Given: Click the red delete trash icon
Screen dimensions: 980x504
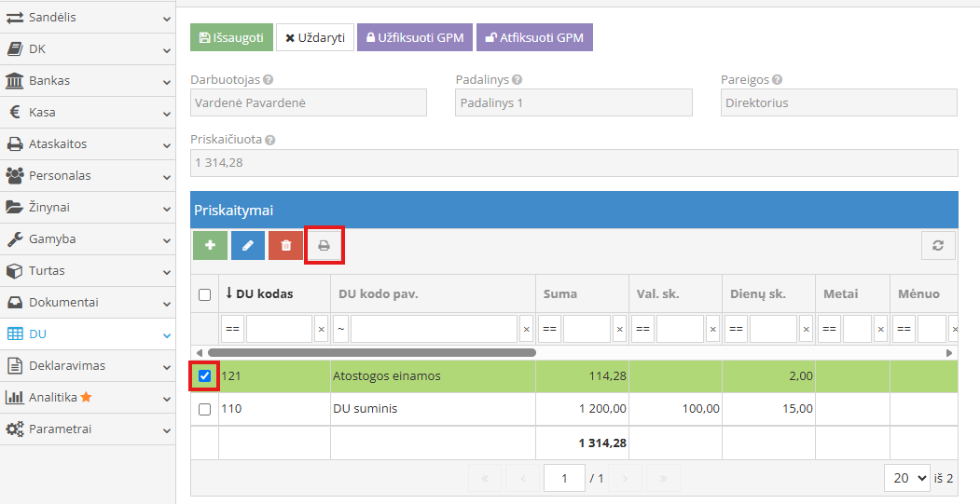Looking at the screenshot, I should 286,245.
